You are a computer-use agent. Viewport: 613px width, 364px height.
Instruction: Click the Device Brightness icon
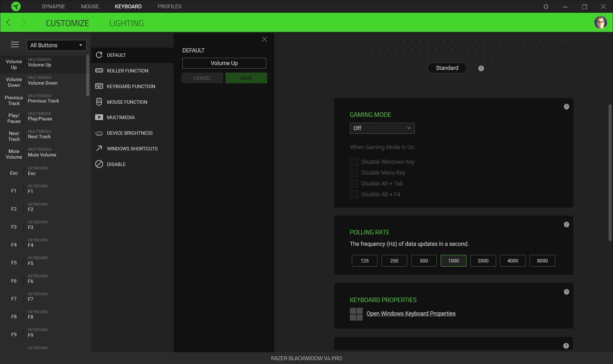pyautogui.click(x=99, y=133)
